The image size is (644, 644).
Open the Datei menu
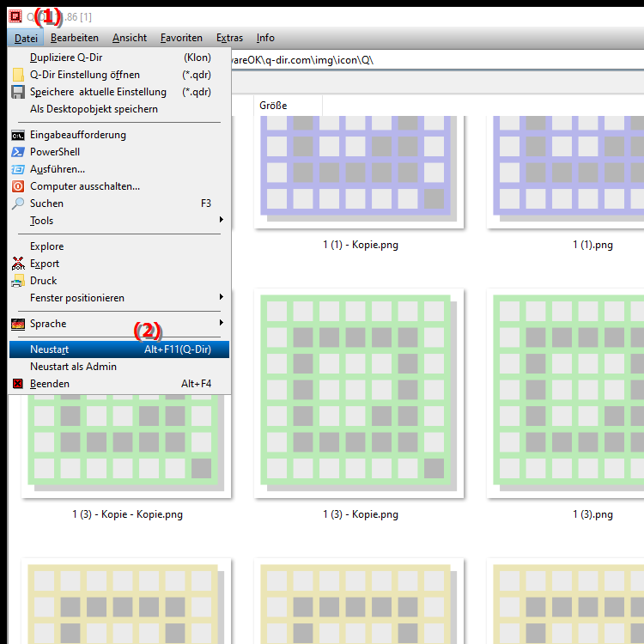26,38
